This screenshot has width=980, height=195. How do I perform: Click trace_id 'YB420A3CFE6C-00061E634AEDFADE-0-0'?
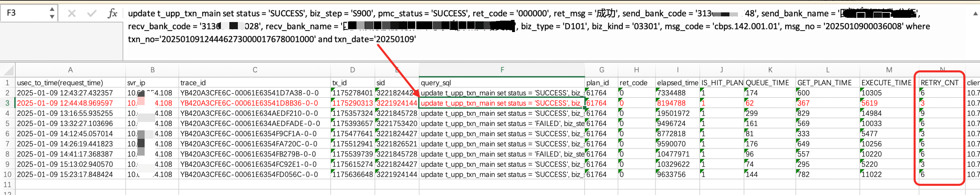pyautogui.click(x=255, y=123)
